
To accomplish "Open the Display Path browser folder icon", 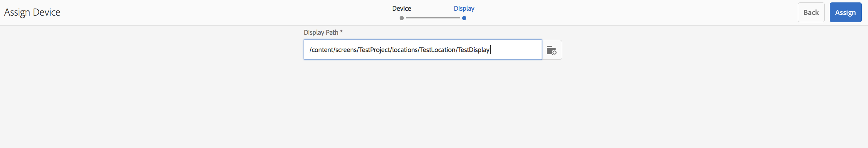I will point(551,50).
